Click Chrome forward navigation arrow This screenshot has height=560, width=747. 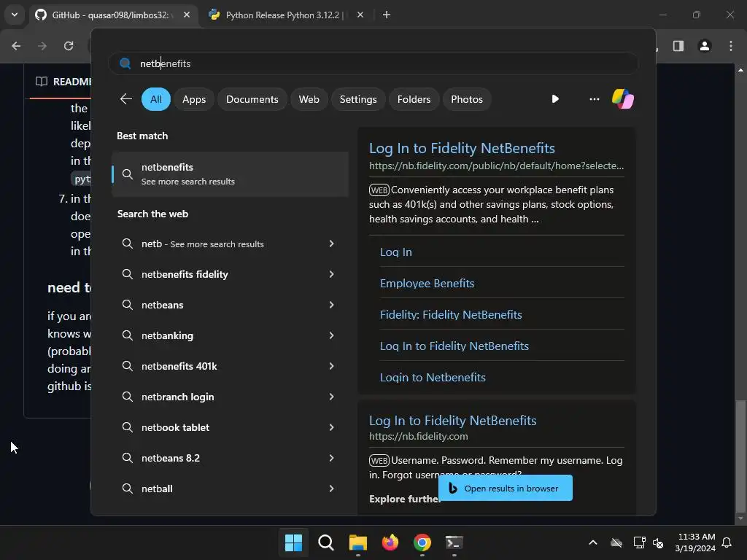(x=42, y=46)
